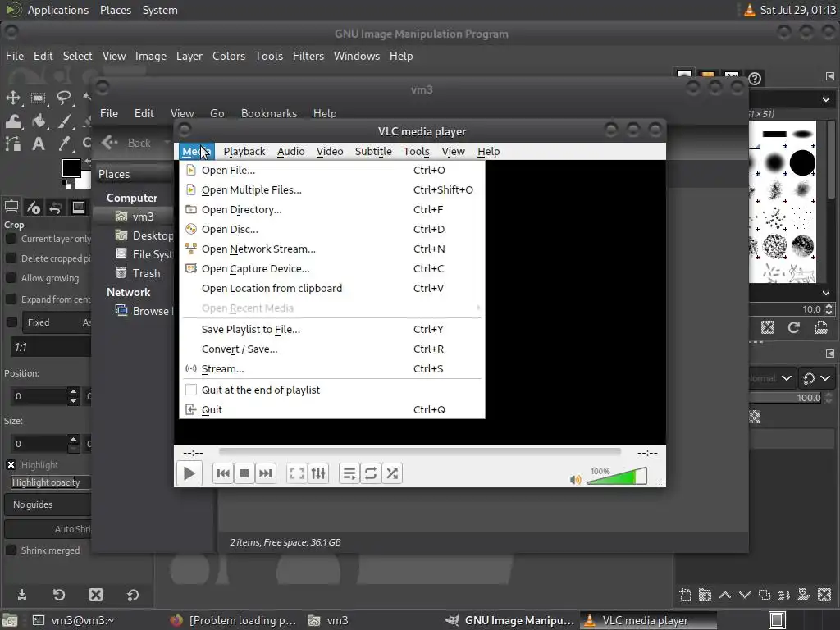Select GIMP Text tool
840x630 pixels.
click(38, 144)
